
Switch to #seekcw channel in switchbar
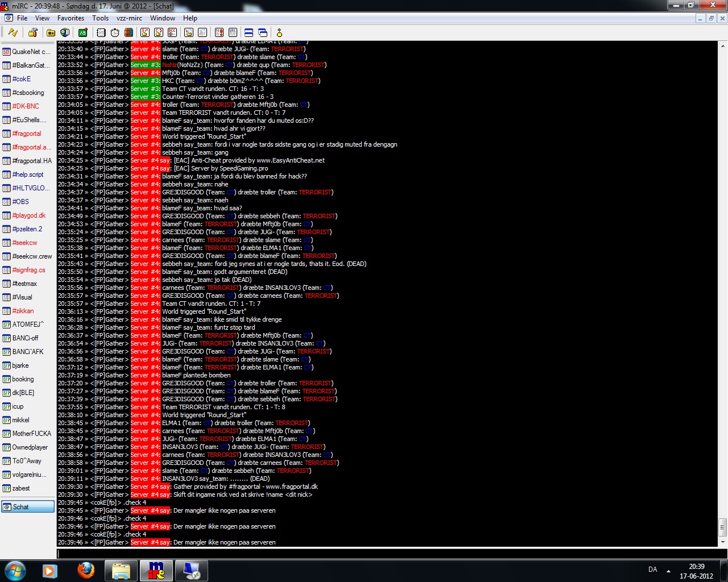28,243
